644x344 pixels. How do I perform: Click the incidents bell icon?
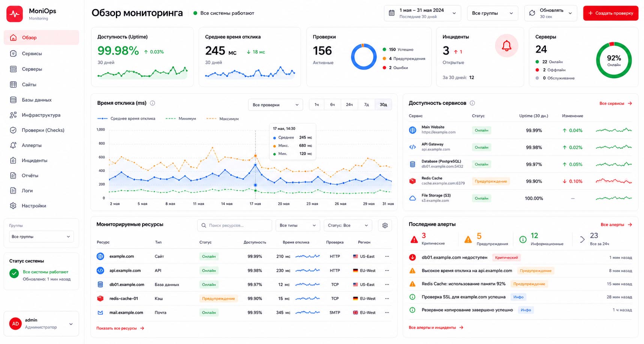pyautogui.click(x=506, y=46)
